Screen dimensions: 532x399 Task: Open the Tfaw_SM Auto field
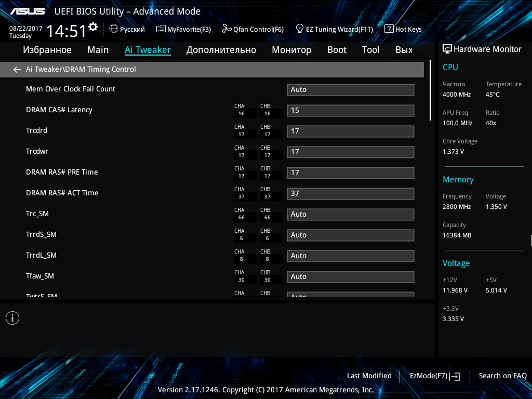point(351,277)
